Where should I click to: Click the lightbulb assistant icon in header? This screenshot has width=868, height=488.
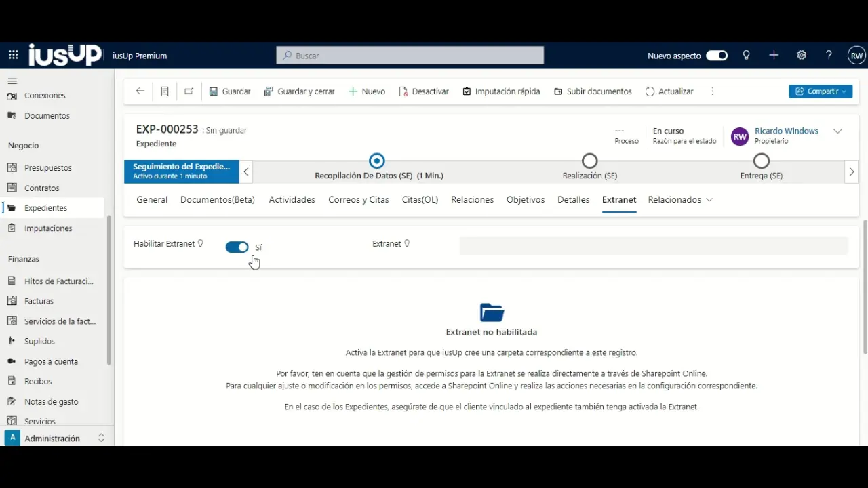(747, 56)
